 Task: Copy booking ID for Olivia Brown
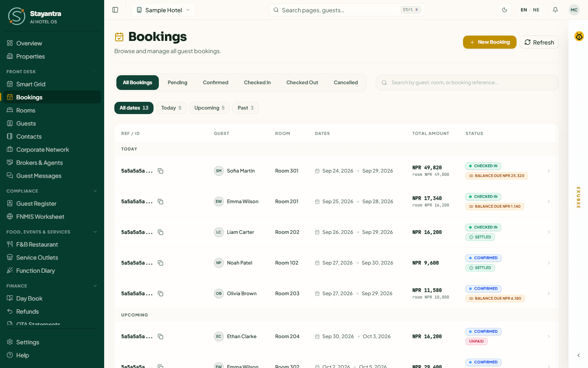[x=160, y=294]
